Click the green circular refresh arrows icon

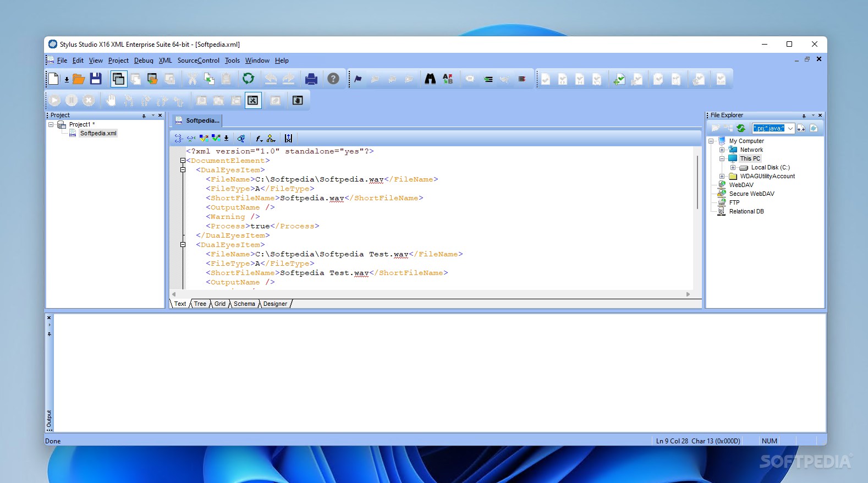click(x=249, y=79)
